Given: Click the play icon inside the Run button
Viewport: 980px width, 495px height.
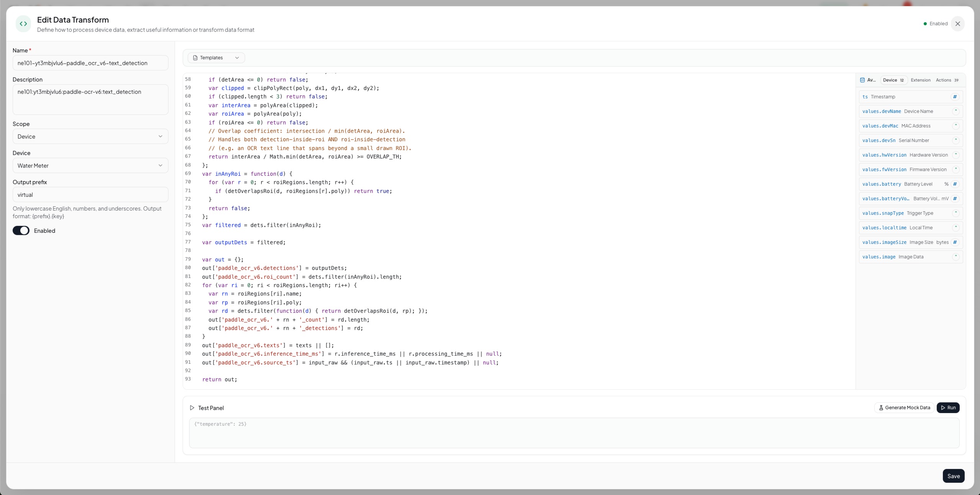Looking at the screenshot, I should tap(943, 408).
